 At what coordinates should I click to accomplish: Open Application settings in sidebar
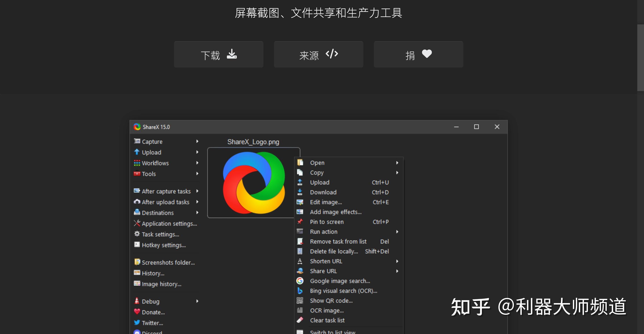(166, 223)
